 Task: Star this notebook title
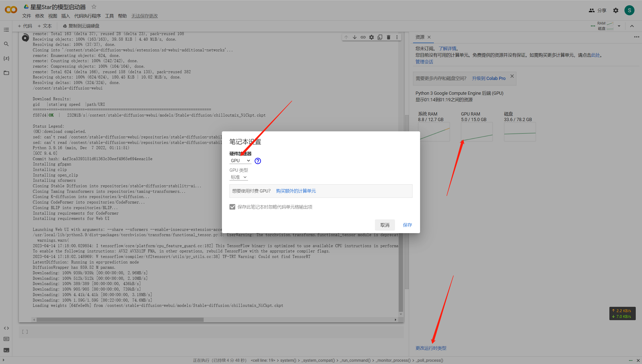[x=94, y=7]
